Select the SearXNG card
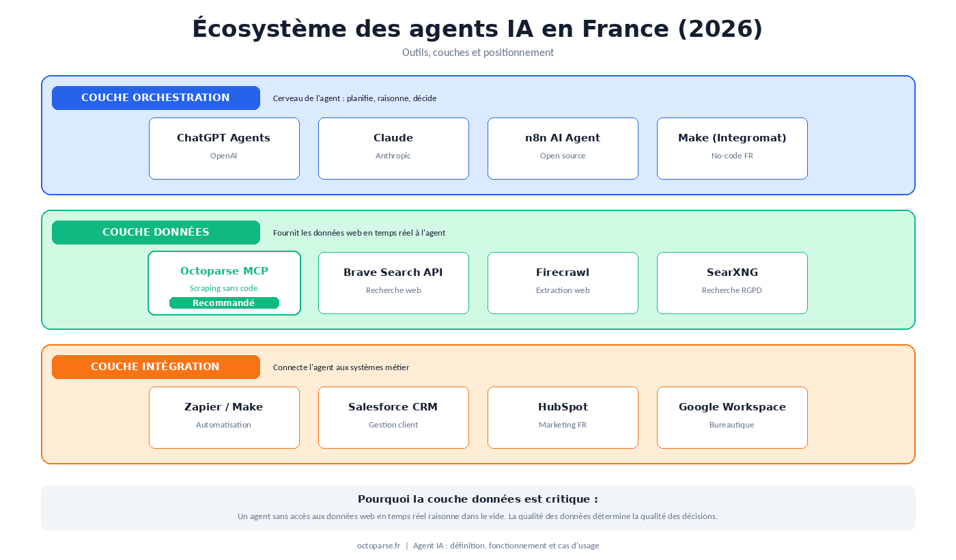Image resolution: width=956 pixels, height=560 pixels. point(732,283)
